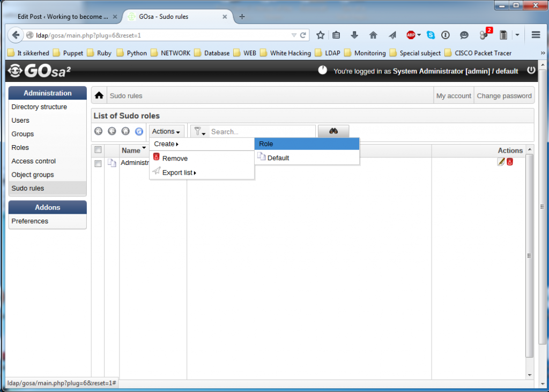
Task: Reload page using address bar refresh icon
Action: tap(303, 35)
